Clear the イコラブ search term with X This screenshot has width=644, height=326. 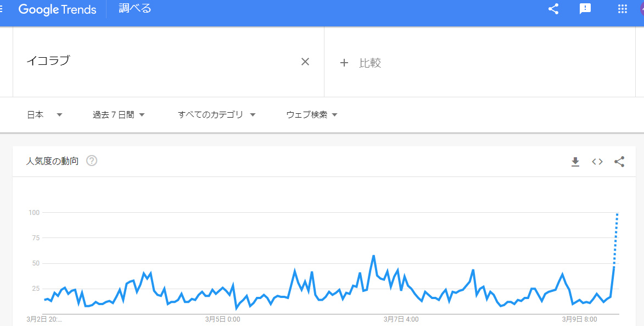pos(305,62)
